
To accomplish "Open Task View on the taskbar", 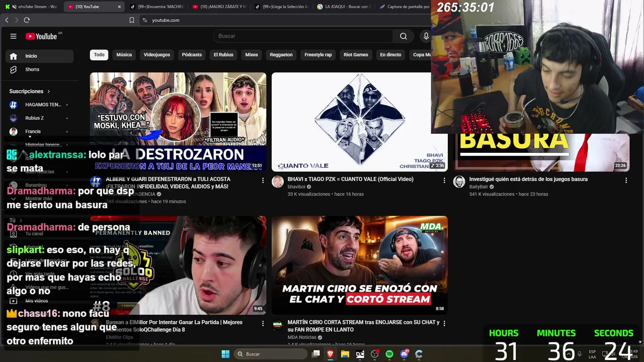I will [316, 354].
